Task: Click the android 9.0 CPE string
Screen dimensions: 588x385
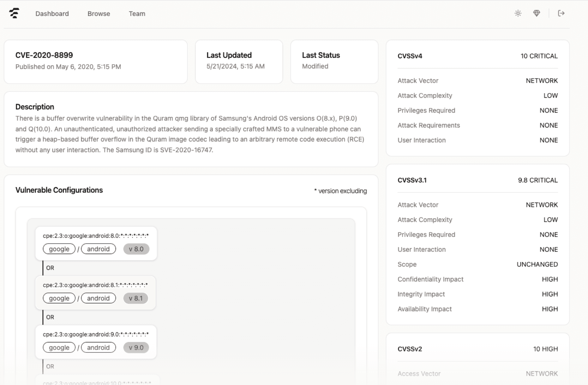Action: point(96,334)
